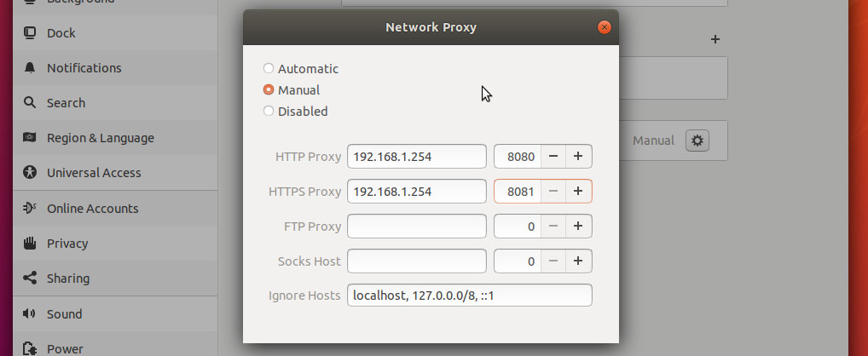Close the Network Proxy dialog

coord(605,27)
